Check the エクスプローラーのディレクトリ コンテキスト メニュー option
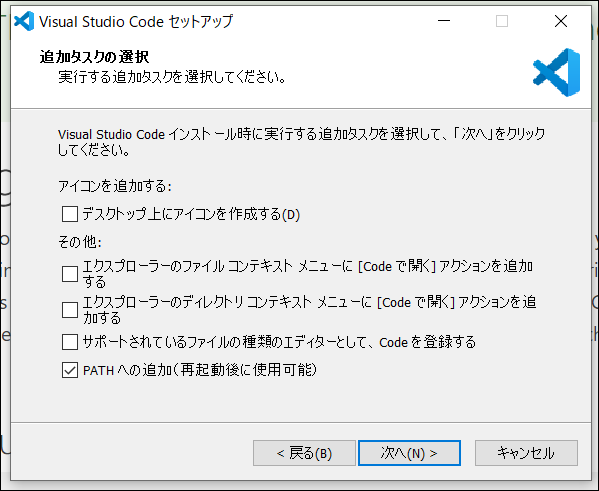The width and height of the screenshot is (599, 491). (x=70, y=310)
